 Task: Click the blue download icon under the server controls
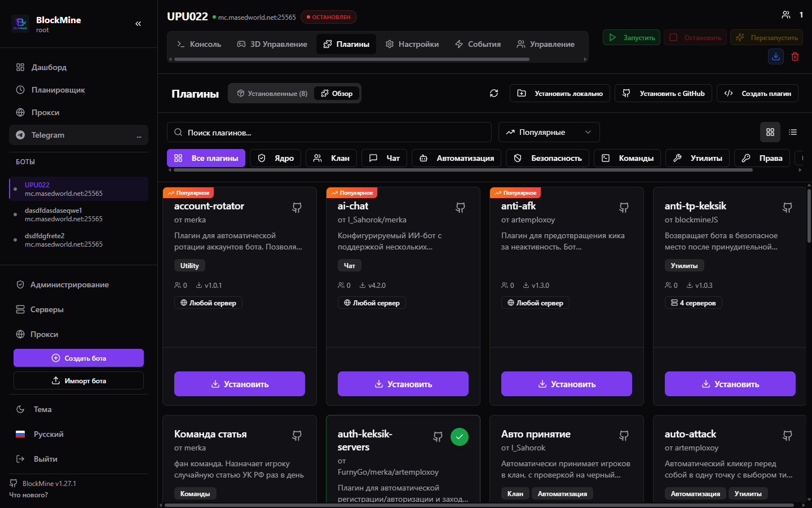[x=776, y=56]
